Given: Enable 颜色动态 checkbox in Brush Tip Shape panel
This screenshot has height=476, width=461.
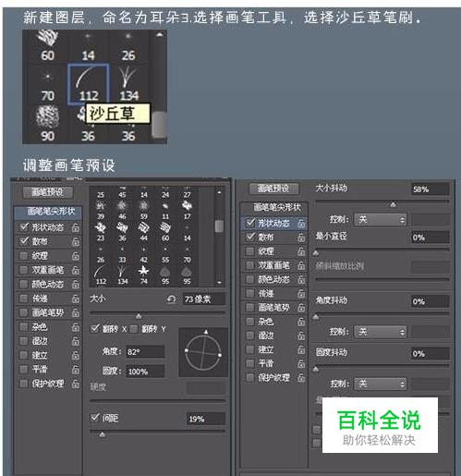Looking at the screenshot, I should [x=23, y=284].
